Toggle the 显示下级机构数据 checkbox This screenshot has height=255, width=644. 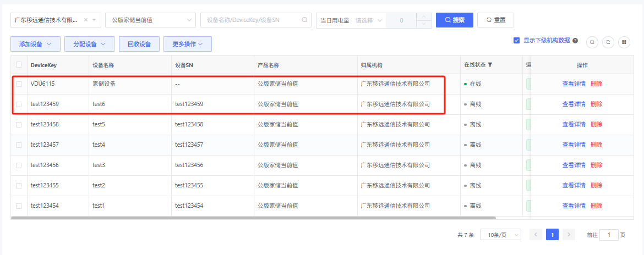[516, 40]
